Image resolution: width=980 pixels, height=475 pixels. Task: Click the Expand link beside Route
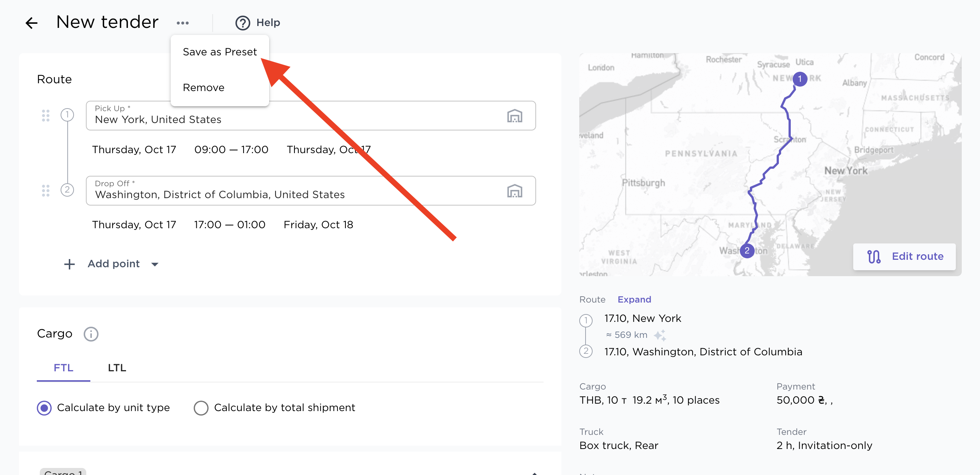pos(634,299)
